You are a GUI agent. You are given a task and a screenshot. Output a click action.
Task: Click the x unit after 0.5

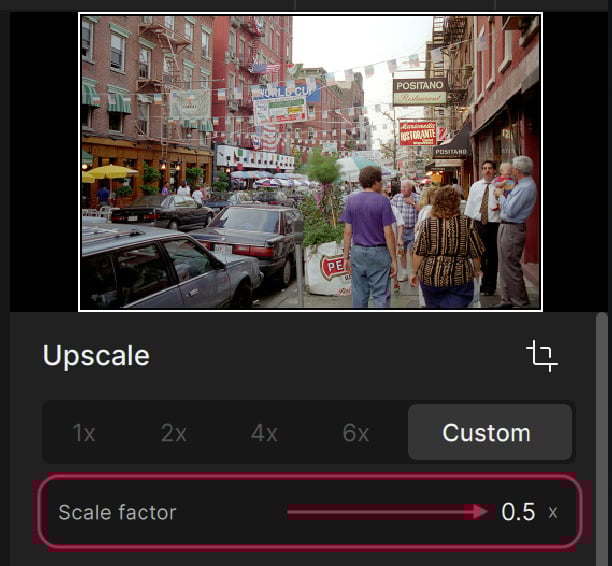tap(553, 513)
